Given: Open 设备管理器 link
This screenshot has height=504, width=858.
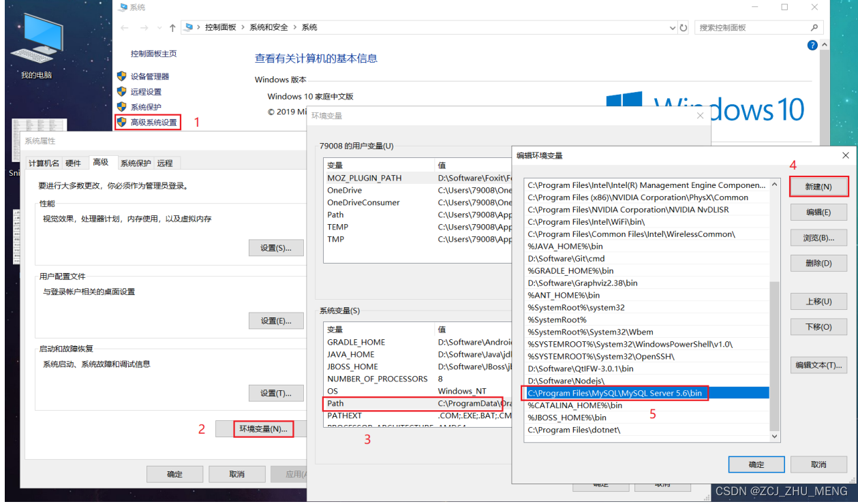Looking at the screenshot, I should [150, 76].
